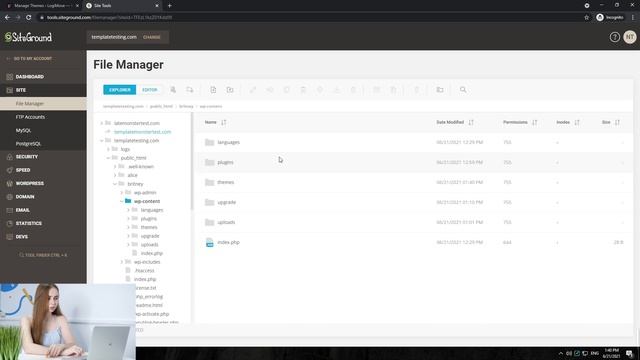The height and width of the screenshot is (360, 640).
Task: Sort by Size using the sort arrows
Action: coord(617,122)
